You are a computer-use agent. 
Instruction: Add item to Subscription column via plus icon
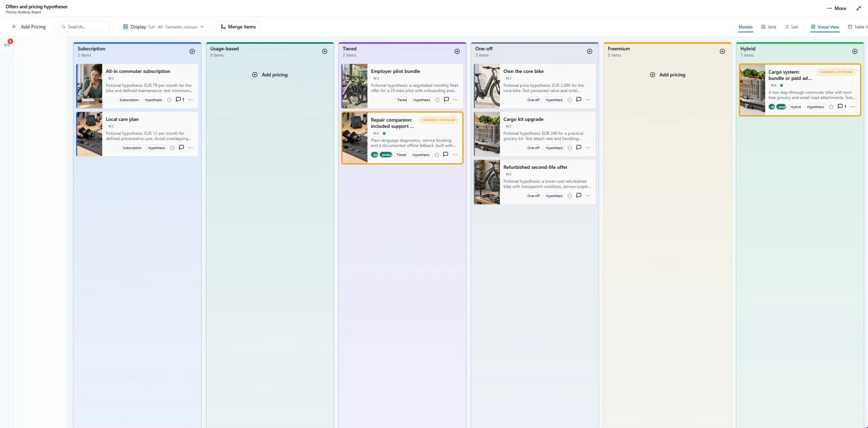[192, 52]
